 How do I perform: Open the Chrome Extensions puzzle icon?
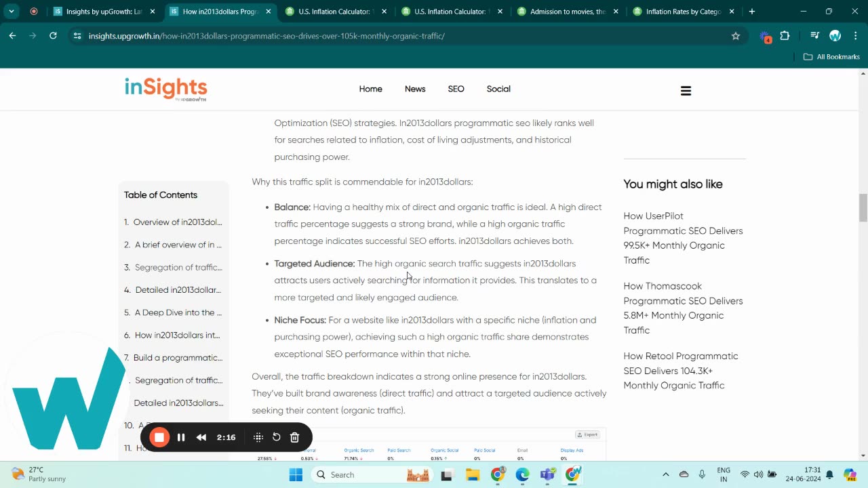pos(785,36)
